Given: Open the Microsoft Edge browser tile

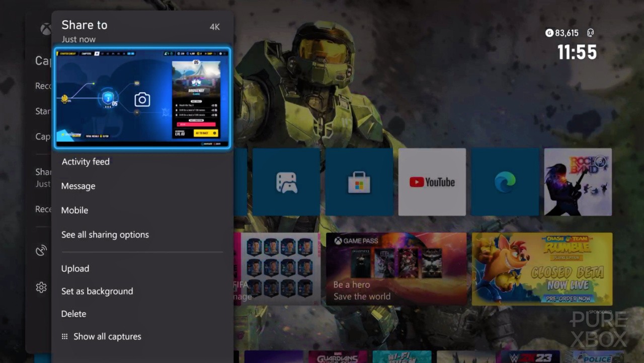Looking at the screenshot, I should click(505, 182).
